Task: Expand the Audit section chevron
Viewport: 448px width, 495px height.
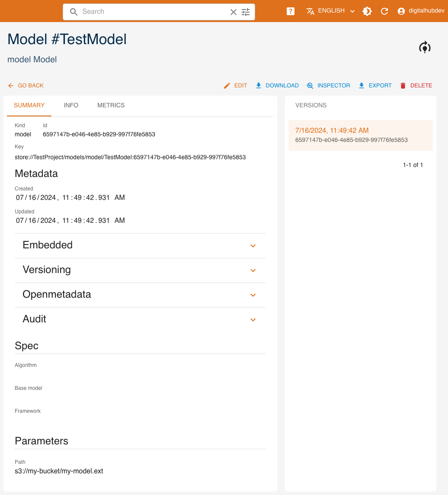Action: [253, 320]
